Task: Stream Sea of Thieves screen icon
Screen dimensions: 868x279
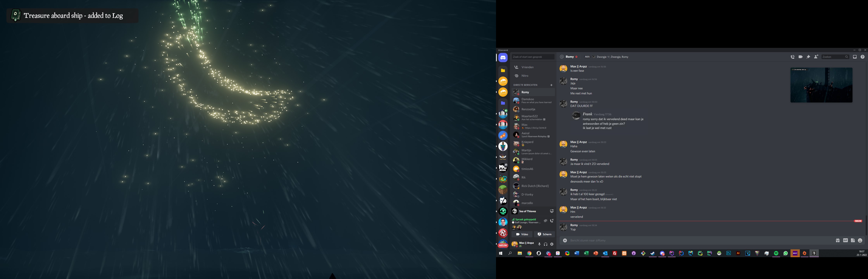Action: (552, 211)
